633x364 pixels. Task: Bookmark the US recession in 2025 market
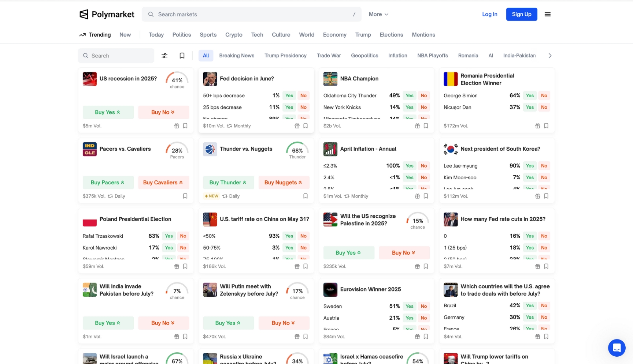click(185, 126)
